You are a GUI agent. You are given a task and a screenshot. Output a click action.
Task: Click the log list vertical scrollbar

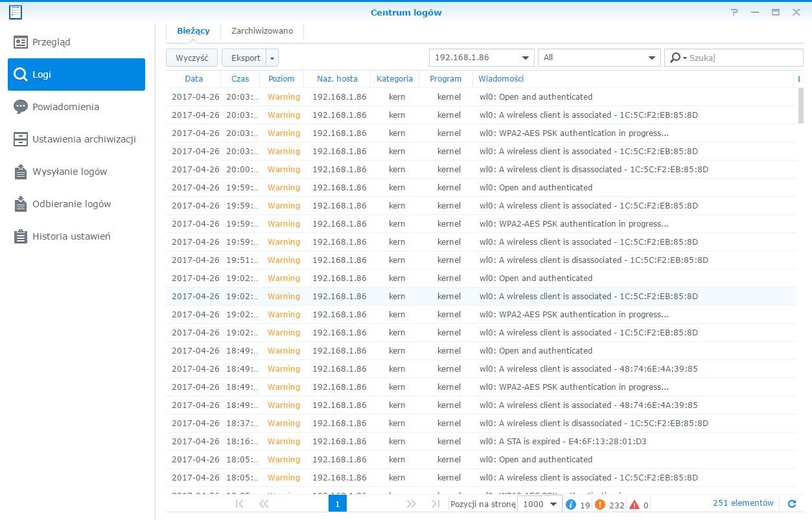pos(802,106)
